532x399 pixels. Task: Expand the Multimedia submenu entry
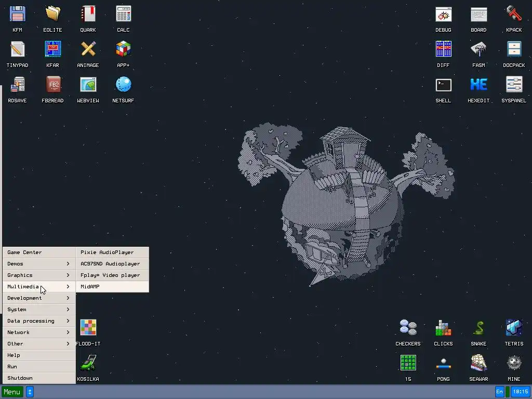39,287
